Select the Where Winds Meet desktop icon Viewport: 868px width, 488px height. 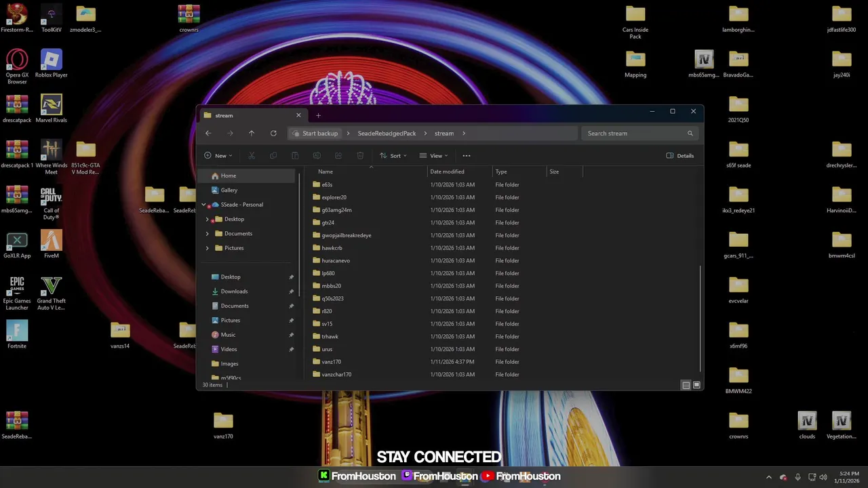(51, 157)
